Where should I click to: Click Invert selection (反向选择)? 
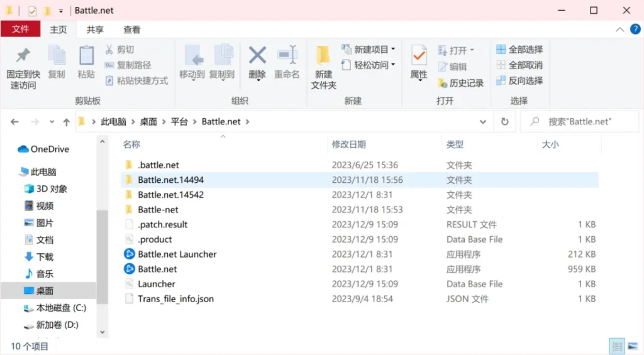[519, 80]
